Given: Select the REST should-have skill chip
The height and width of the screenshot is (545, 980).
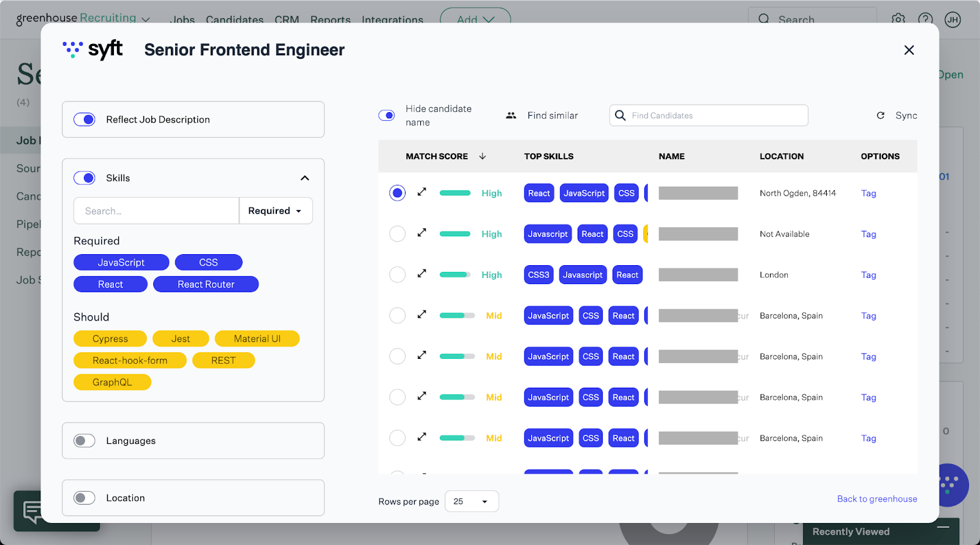Looking at the screenshot, I should [x=224, y=360].
